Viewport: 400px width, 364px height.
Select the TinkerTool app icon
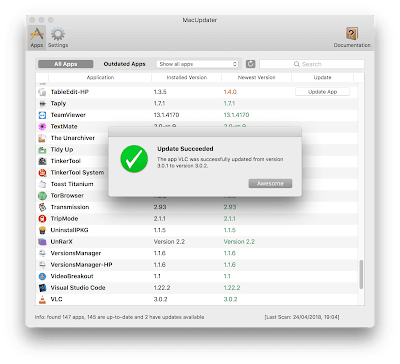pyautogui.click(x=42, y=161)
